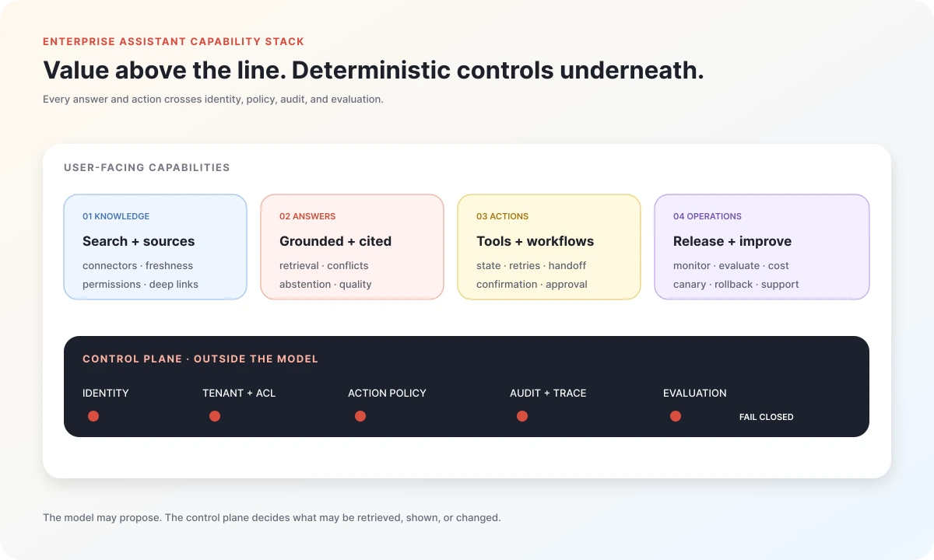The image size is (934, 560).
Task: Click the 'Value above the line' main title
Action: point(374,70)
